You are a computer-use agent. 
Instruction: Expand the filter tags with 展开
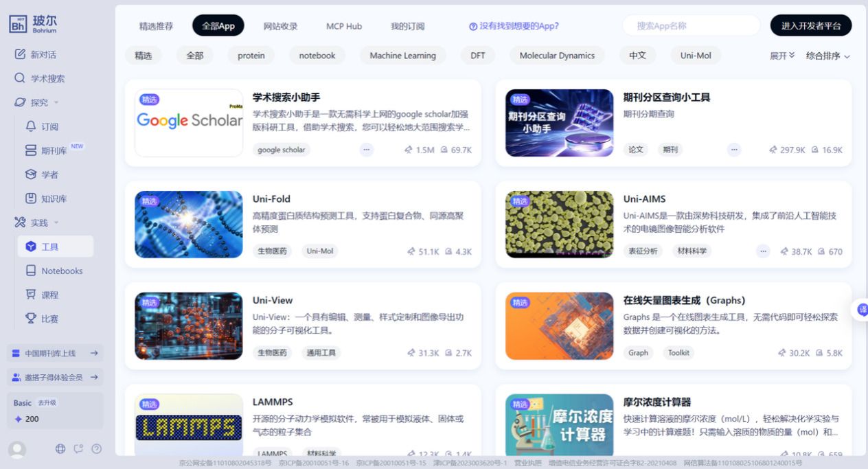781,56
